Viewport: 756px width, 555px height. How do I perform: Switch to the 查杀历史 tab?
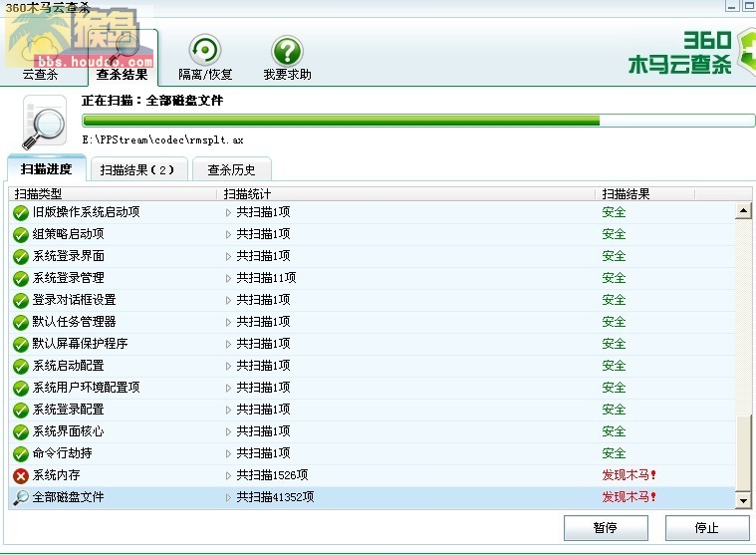pyautogui.click(x=231, y=169)
